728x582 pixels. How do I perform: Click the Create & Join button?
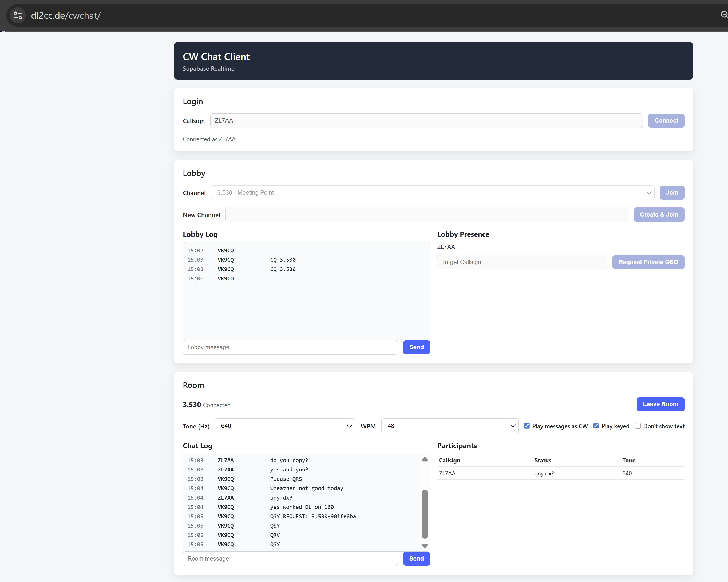[659, 214]
